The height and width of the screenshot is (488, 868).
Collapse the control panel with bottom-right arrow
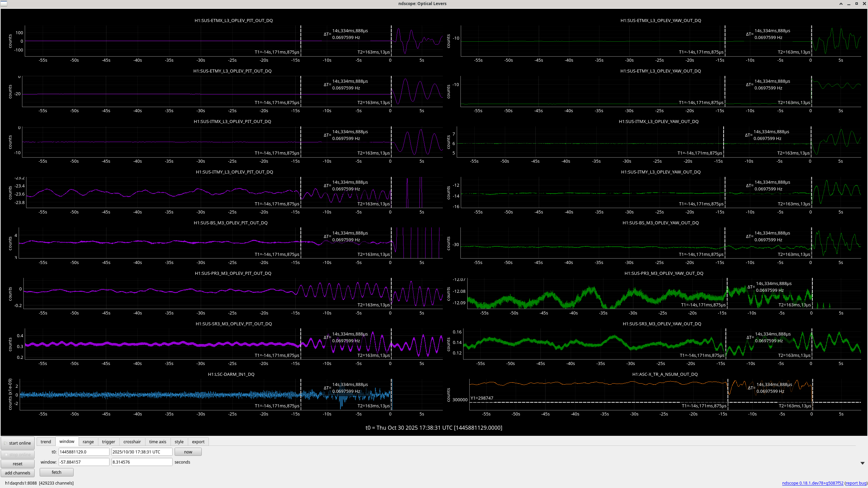tap(862, 463)
